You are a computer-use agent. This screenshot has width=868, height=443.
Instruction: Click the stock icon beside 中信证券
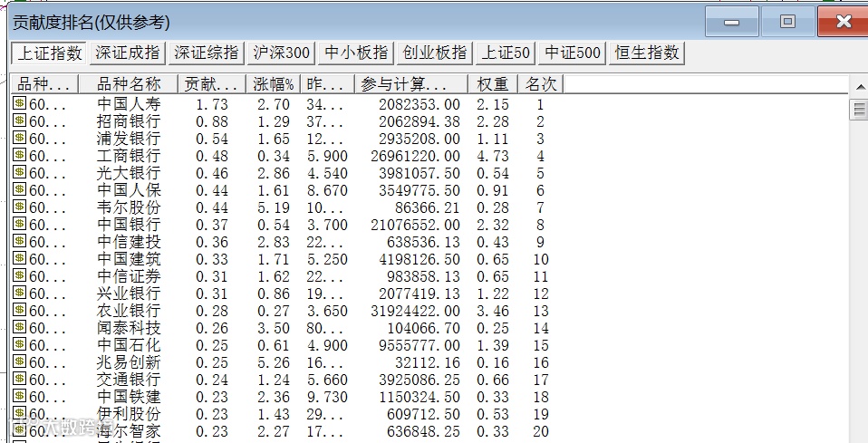pos(19,274)
